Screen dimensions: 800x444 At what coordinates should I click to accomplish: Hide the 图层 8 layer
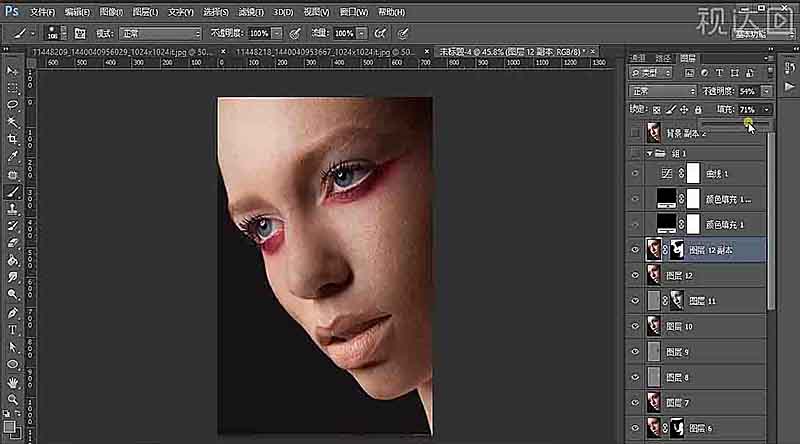pos(635,377)
